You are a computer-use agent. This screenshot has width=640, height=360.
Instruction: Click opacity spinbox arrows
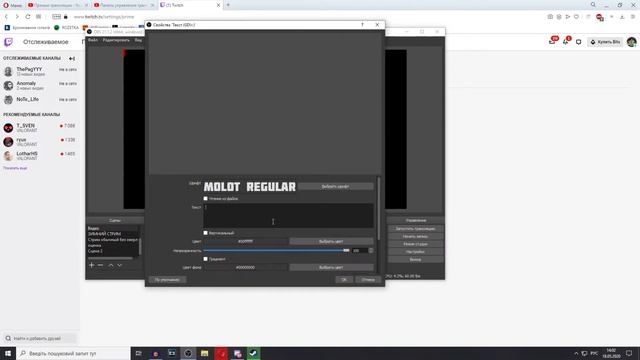click(371, 250)
